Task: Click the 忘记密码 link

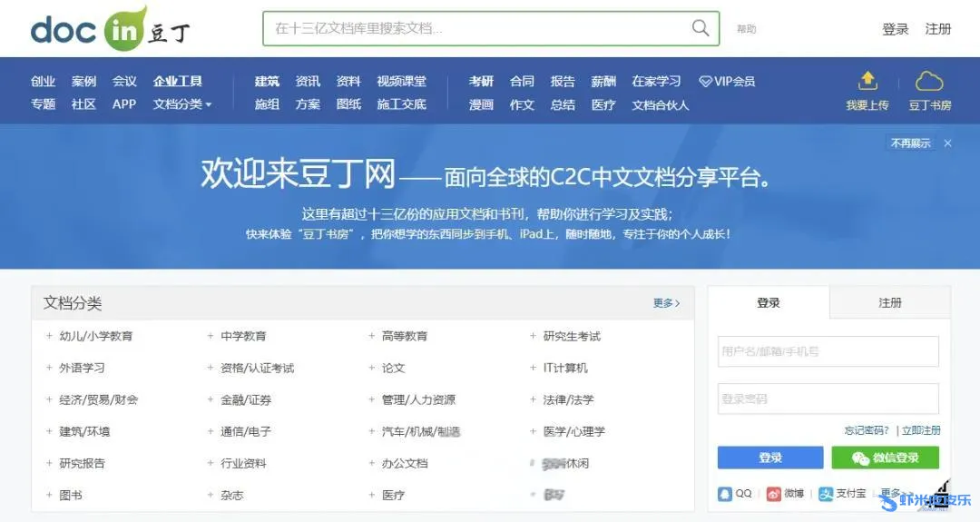Action: click(x=866, y=430)
